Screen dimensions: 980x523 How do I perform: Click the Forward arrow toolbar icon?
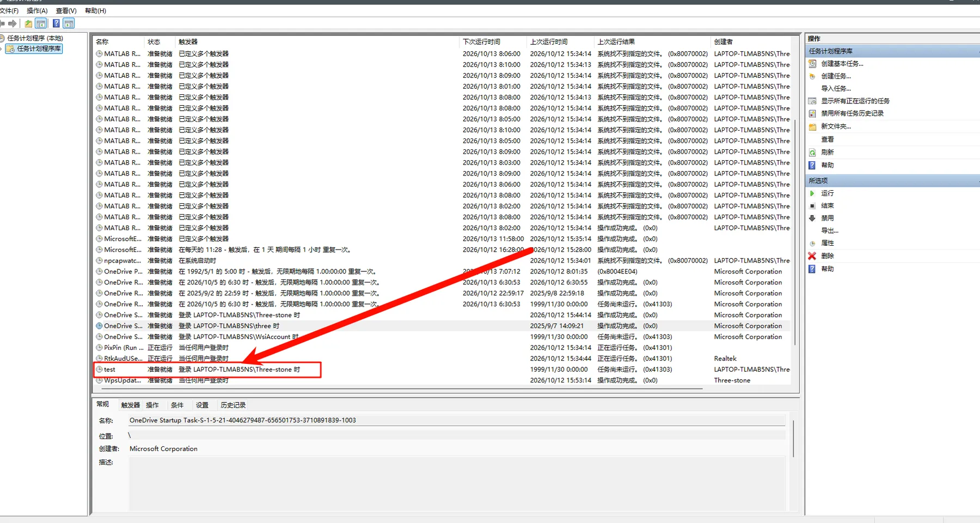click(x=13, y=23)
